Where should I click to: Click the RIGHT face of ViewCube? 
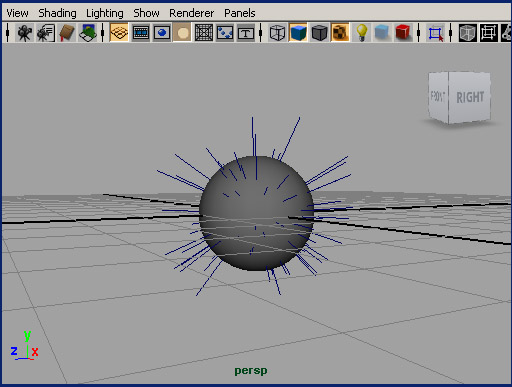(470, 97)
